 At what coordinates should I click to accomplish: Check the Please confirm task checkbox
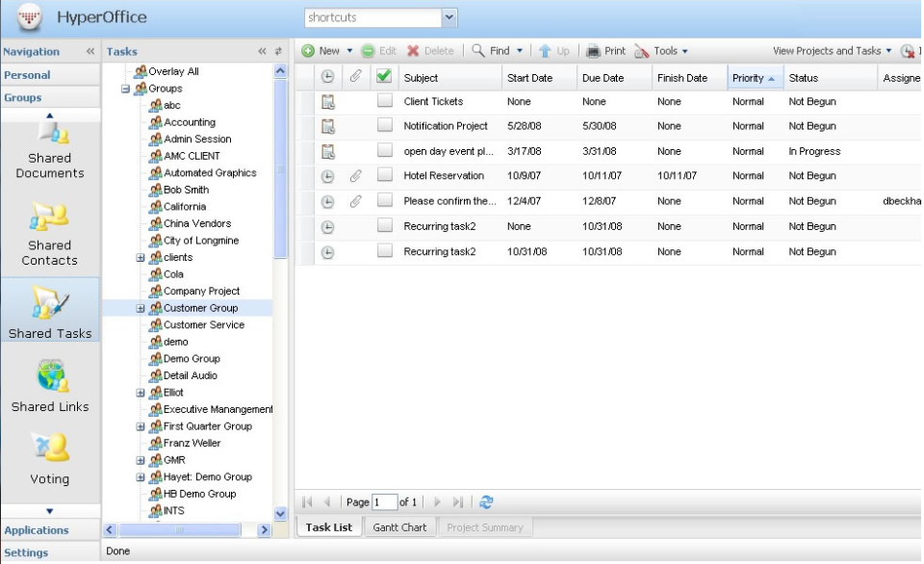(x=385, y=200)
